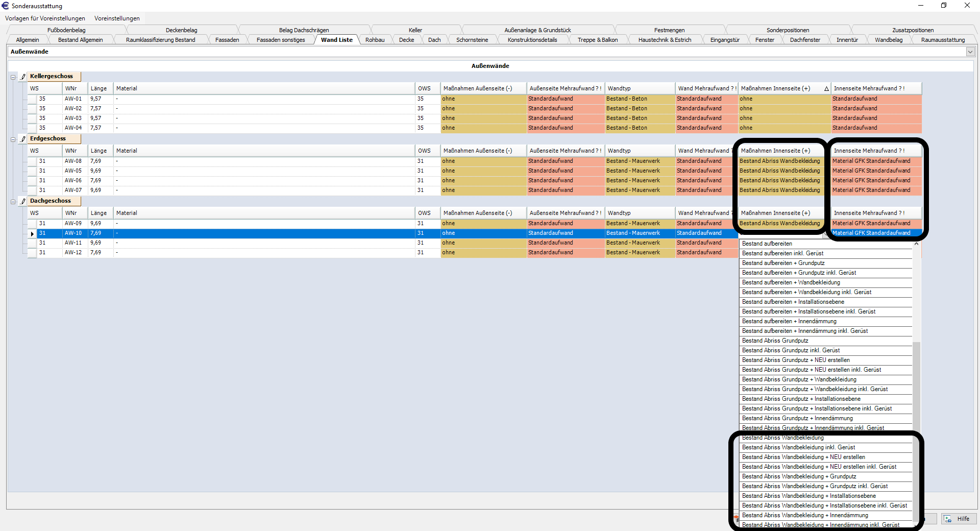Collapse the Kellergeschoss group
This screenshot has width=980, height=531.
13,77
